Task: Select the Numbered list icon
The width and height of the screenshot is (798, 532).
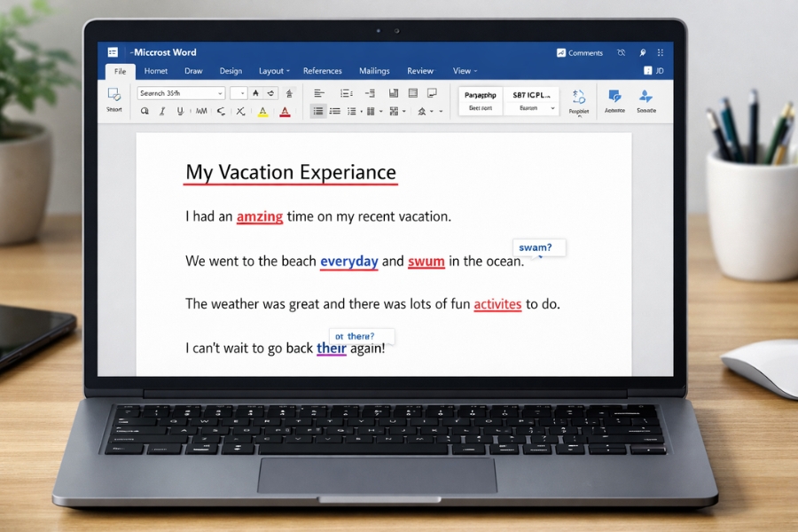Action: [x=354, y=112]
